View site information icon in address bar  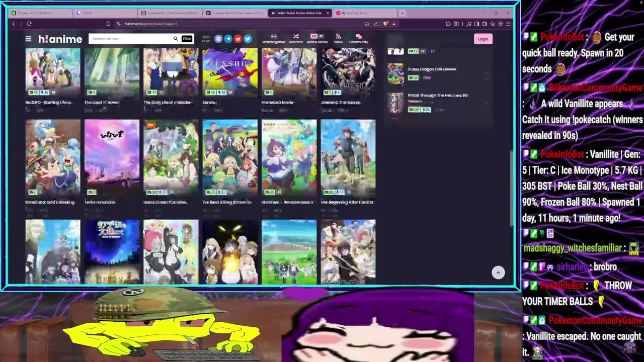click(119, 24)
